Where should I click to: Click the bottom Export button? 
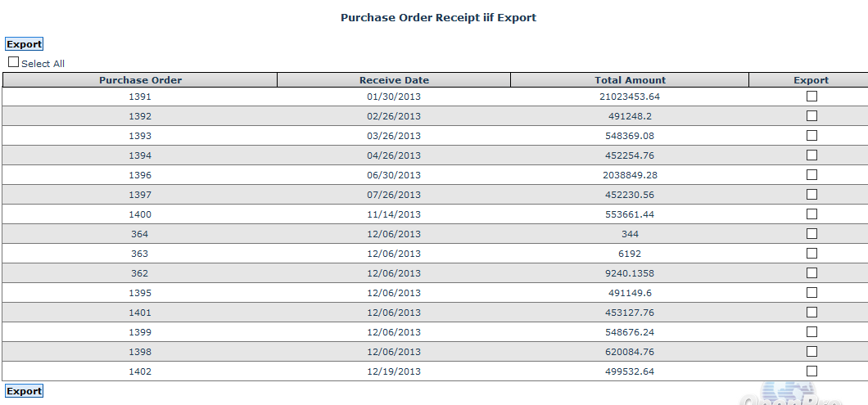pos(24,391)
